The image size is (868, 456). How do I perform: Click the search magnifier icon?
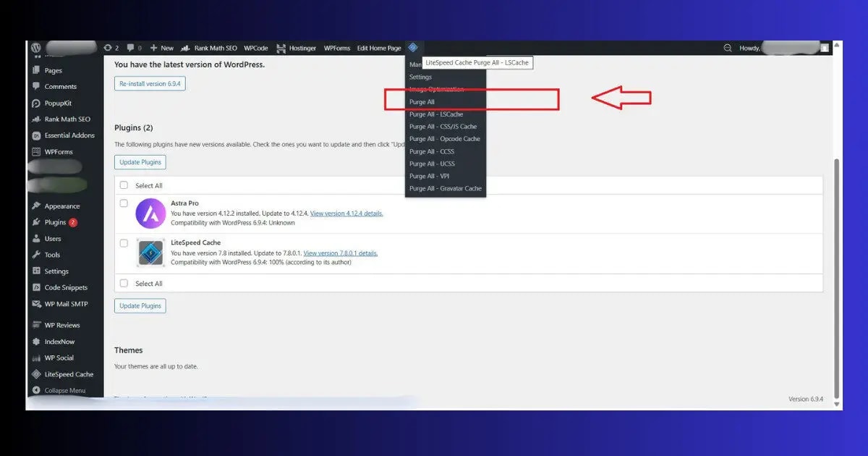727,48
